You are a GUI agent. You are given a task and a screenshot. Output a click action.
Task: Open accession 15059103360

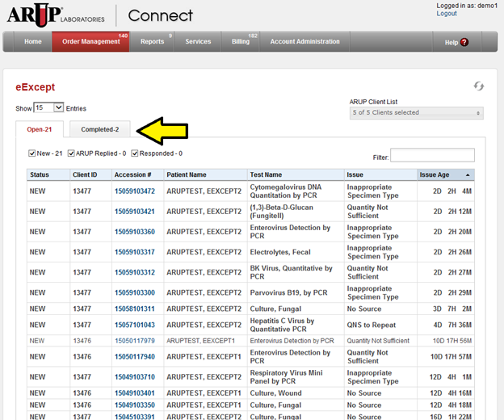click(x=135, y=232)
